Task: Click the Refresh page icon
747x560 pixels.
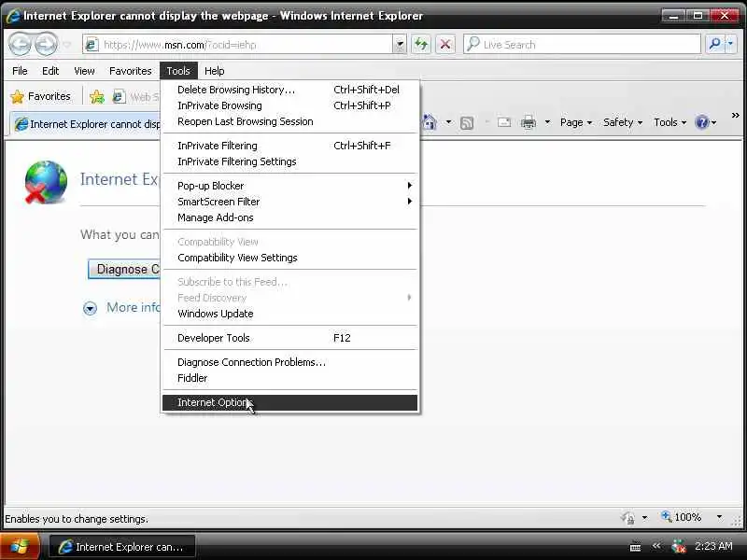Action: (x=421, y=45)
